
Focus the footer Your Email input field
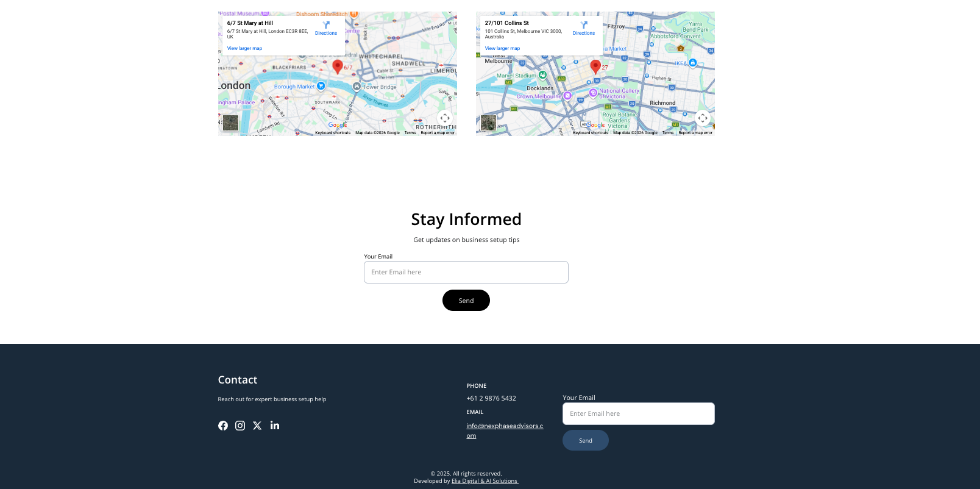pos(639,413)
